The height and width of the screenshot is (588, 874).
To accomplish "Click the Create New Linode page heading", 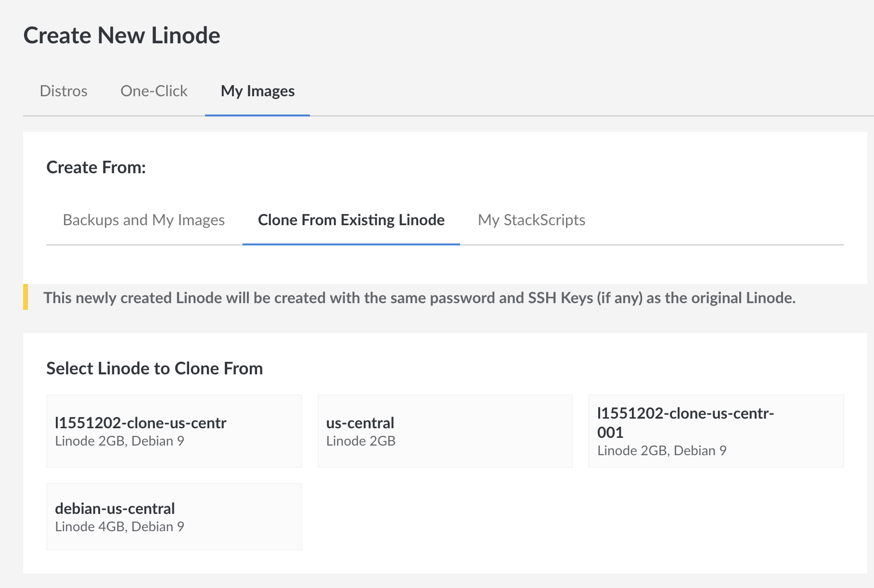I will click(122, 36).
